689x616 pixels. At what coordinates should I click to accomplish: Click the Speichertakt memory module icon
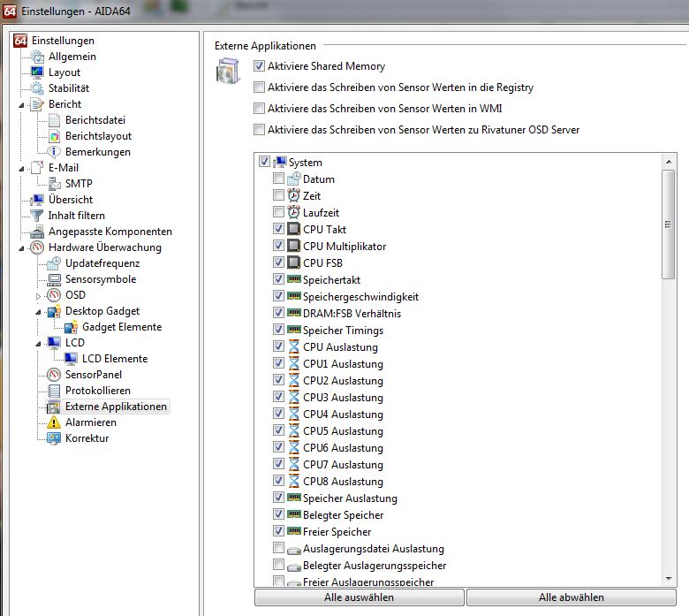click(294, 279)
